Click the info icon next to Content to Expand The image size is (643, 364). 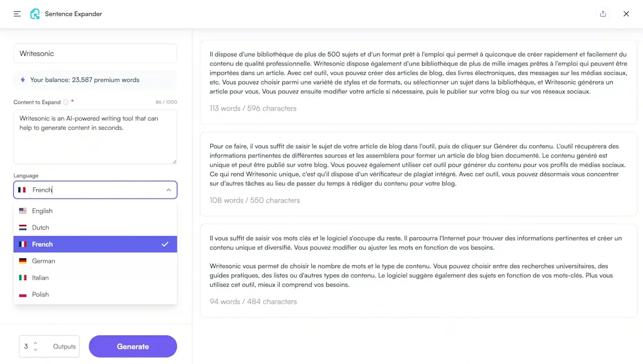tap(64, 102)
